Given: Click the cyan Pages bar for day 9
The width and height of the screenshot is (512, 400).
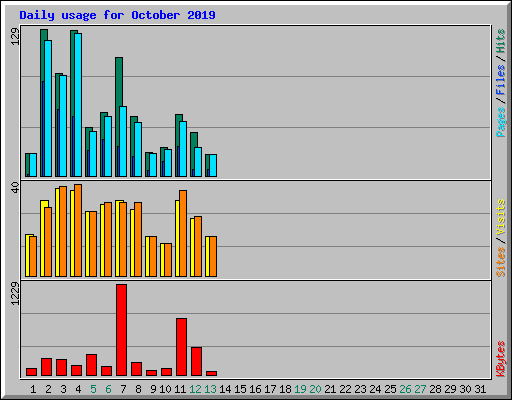Looking at the screenshot, I should (x=153, y=165).
